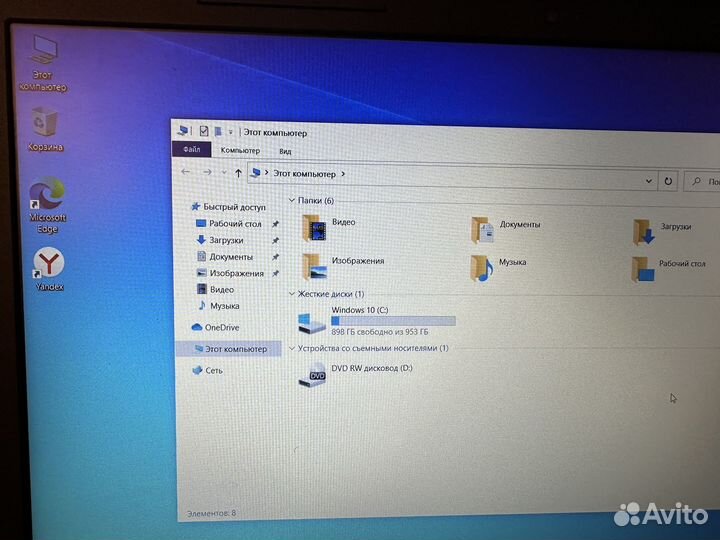This screenshot has height=540, width=720.
Task: Click the 'Элементов: 8' status bar text
Action: (211, 513)
